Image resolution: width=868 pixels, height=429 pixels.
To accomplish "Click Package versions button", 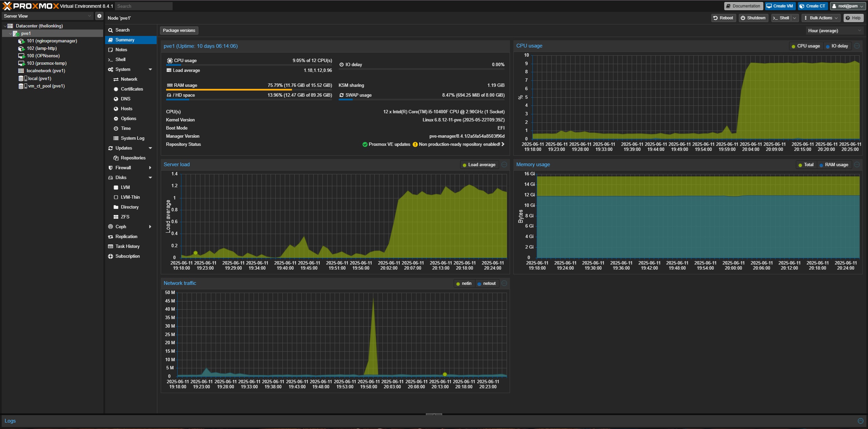I will click(179, 31).
